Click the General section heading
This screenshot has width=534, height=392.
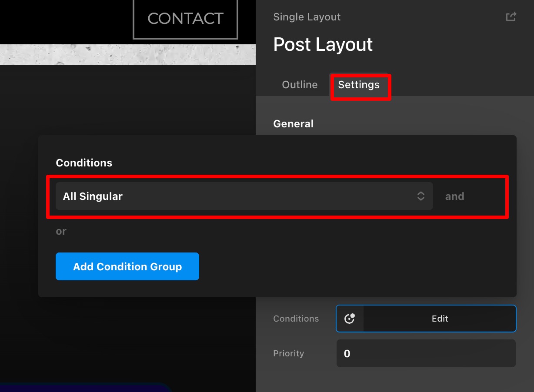click(x=293, y=124)
